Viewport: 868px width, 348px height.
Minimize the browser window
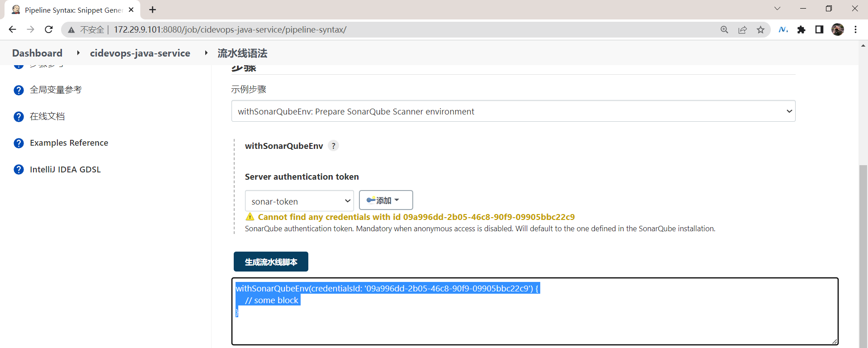coord(803,9)
